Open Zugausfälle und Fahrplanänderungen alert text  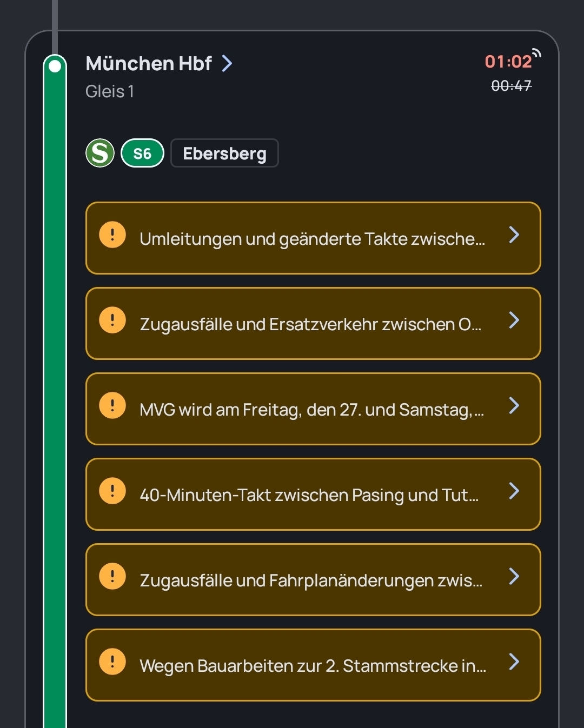311,580
